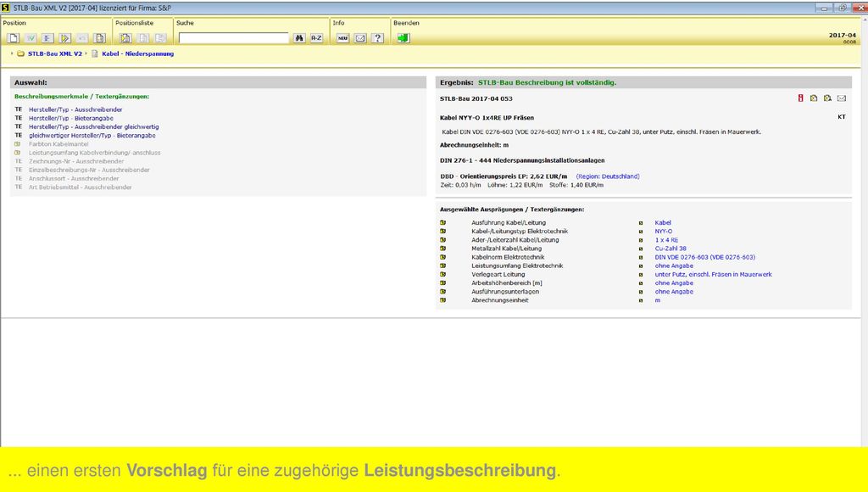
Task: Expand the arrow after STLB-Bau XML V2 breadcrumb
Action: point(86,53)
